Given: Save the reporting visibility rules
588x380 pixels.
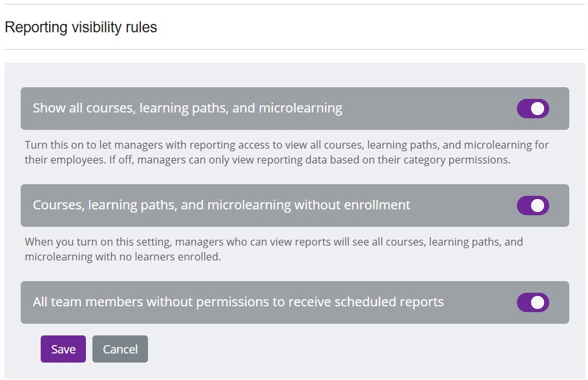Looking at the screenshot, I should tap(63, 349).
